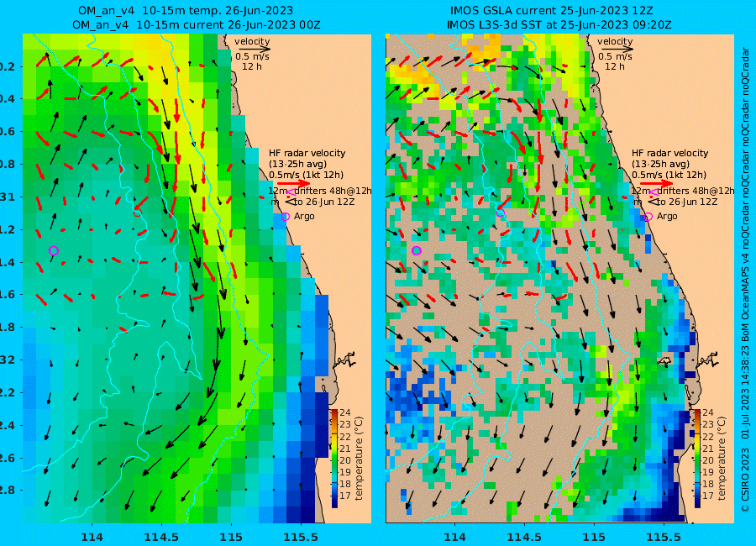Click 'Argo' legend label in OM_an_v4 panel
This screenshot has width=756, height=546.
pos(304,217)
